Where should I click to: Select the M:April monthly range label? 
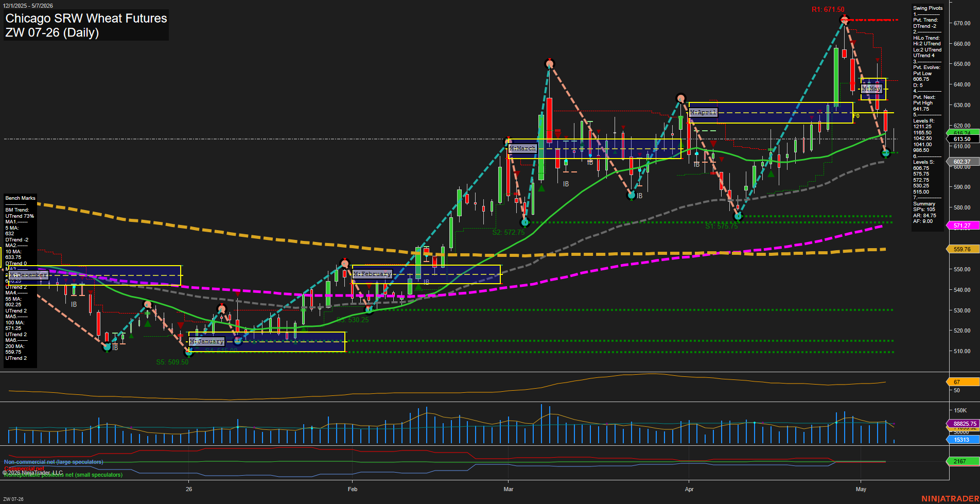point(703,112)
